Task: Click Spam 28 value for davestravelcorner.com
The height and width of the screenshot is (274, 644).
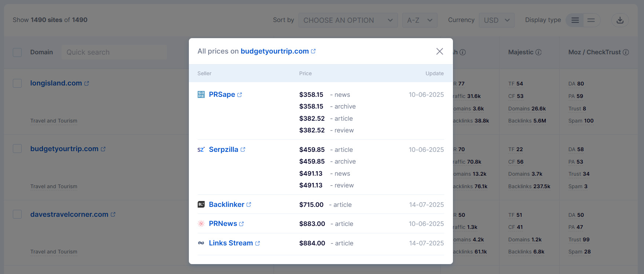Action: tap(579, 252)
